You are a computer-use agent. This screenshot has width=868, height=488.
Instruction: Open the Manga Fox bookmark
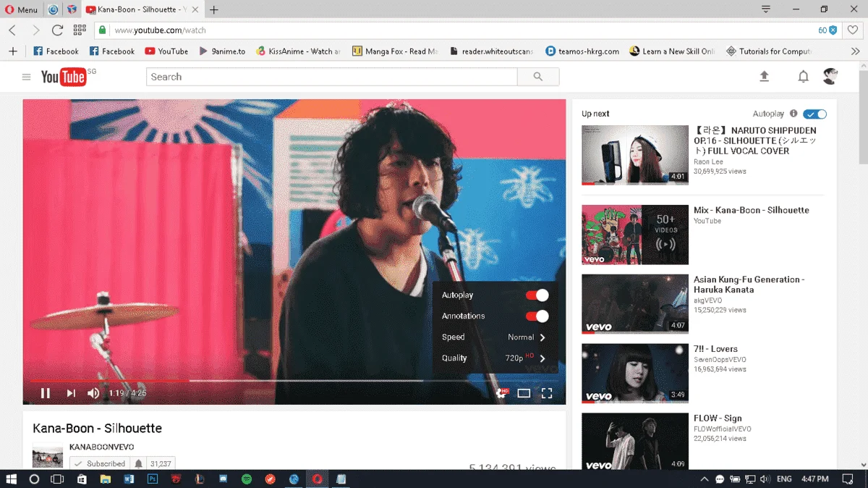pos(395,51)
